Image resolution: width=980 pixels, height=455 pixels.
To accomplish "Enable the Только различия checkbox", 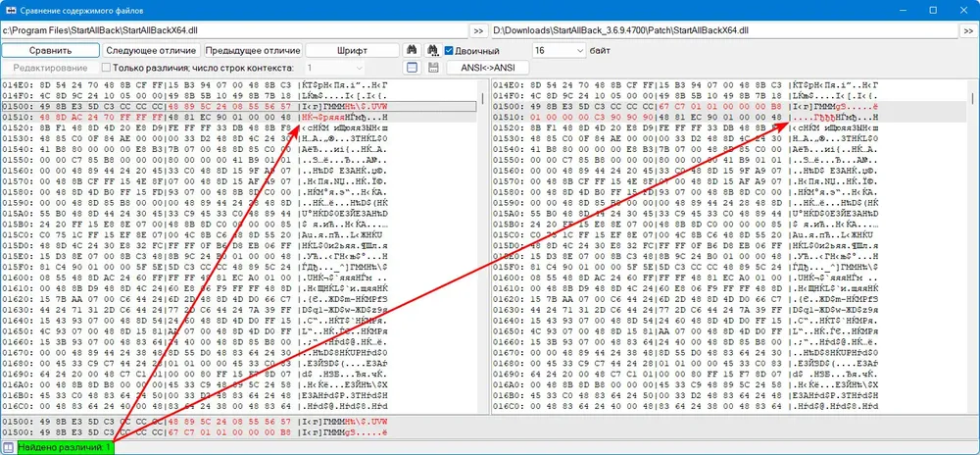I will (106, 68).
